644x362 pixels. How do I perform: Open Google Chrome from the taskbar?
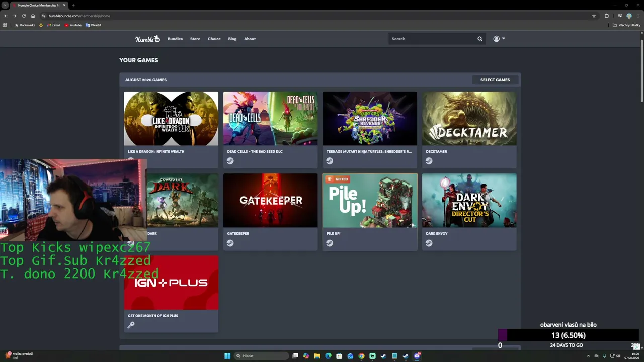[361, 356]
